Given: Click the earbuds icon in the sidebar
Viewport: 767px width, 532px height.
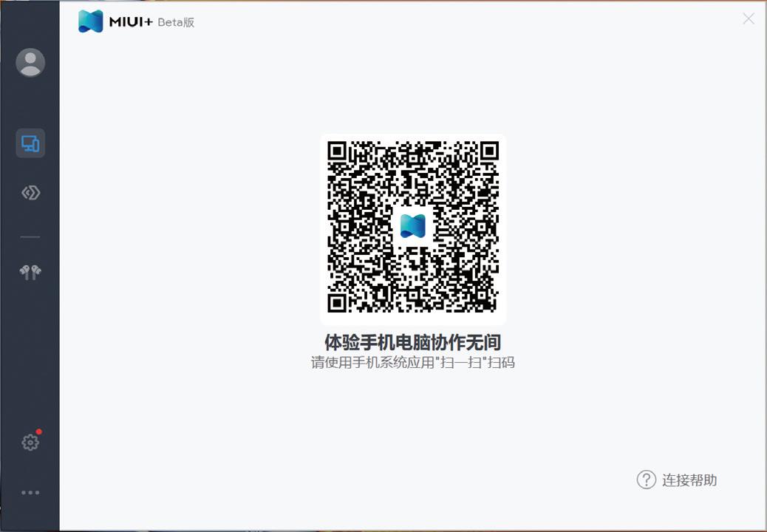Looking at the screenshot, I should [x=30, y=270].
